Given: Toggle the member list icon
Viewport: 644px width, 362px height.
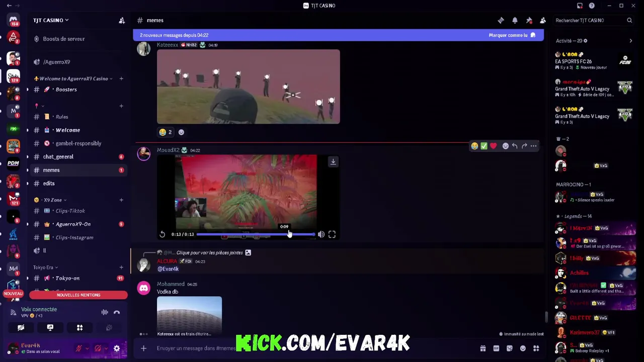Looking at the screenshot, I should pos(543,20).
